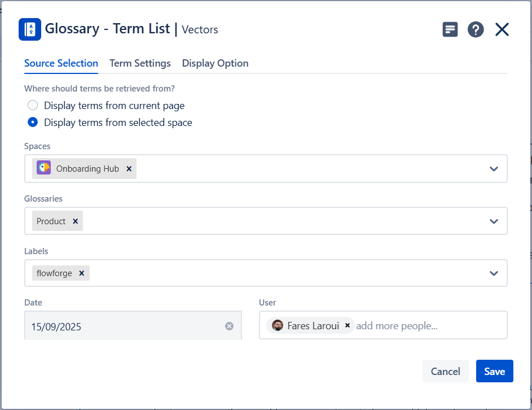Click the Save button

pos(494,371)
